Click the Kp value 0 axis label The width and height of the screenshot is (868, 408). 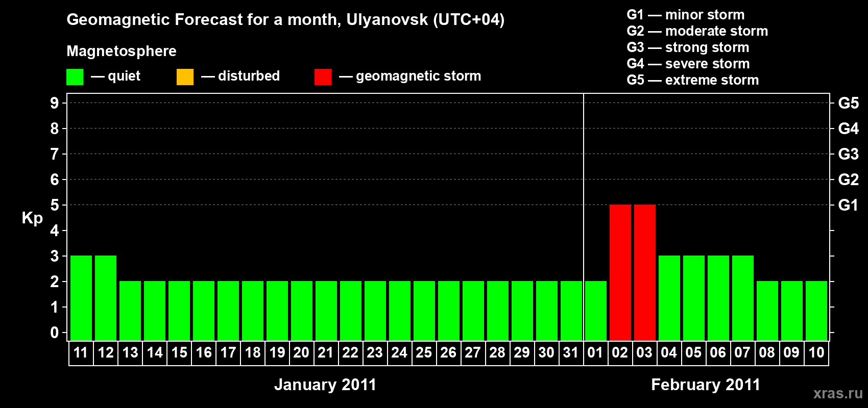click(55, 333)
